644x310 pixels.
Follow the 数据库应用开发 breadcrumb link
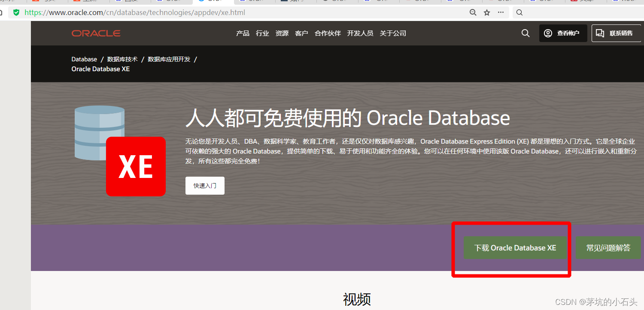(169, 59)
